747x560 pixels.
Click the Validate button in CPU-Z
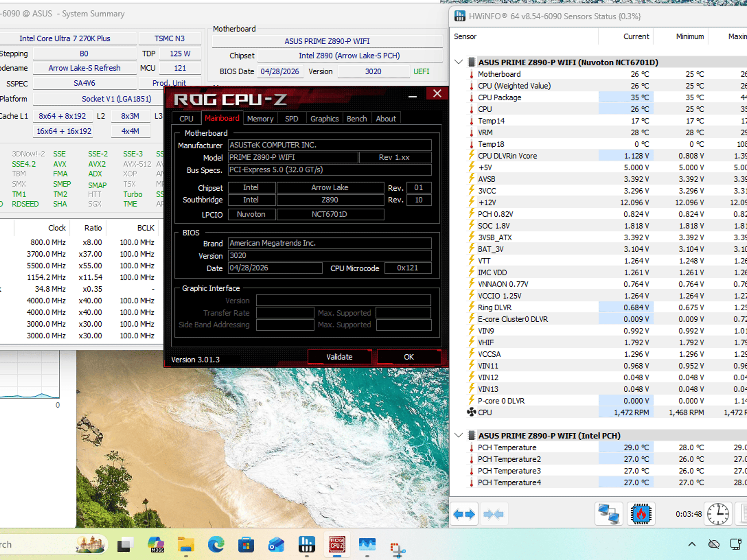(x=339, y=357)
